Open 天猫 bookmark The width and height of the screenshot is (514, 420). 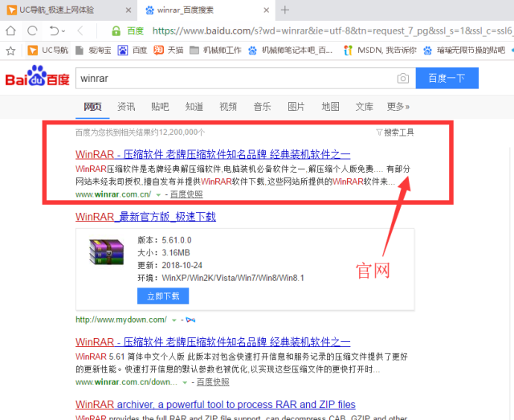(x=169, y=50)
